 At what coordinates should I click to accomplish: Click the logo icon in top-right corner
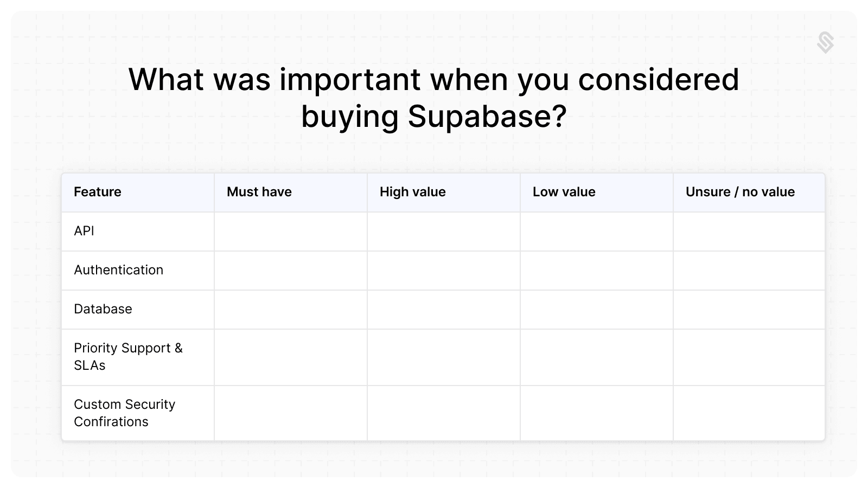tap(825, 43)
